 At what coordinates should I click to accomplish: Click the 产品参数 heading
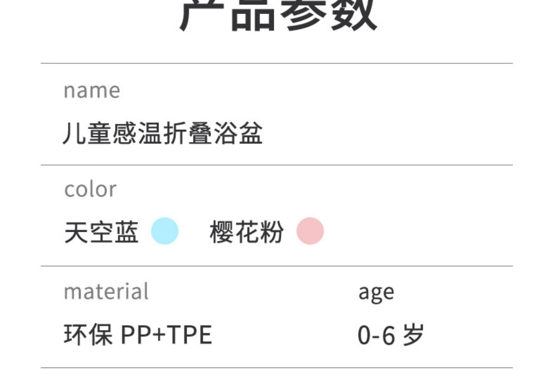click(278, 15)
